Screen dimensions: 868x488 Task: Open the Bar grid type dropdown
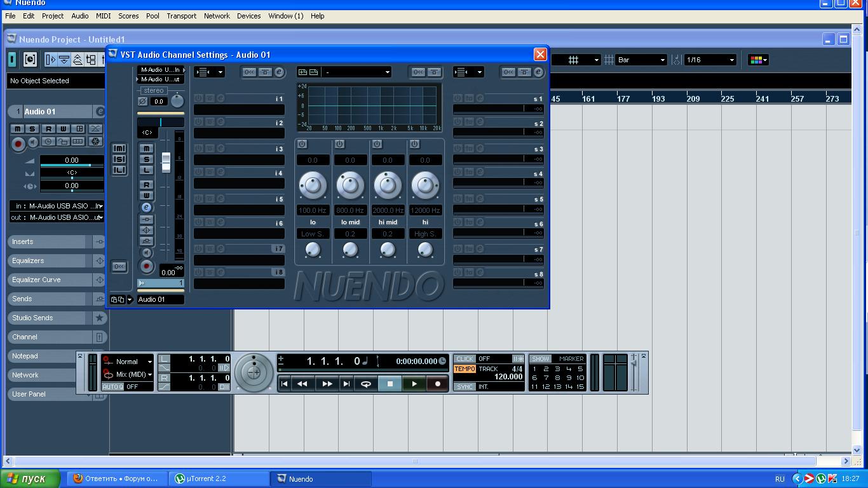[641, 60]
